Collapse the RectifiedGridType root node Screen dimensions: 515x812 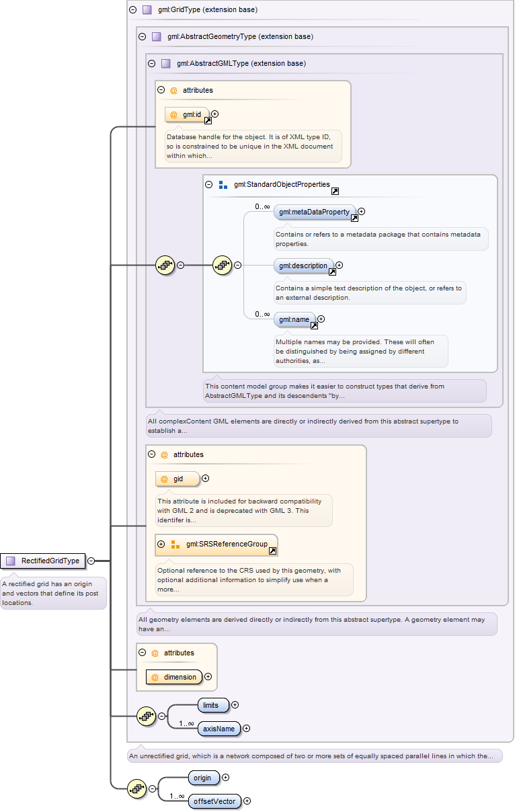point(91,561)
